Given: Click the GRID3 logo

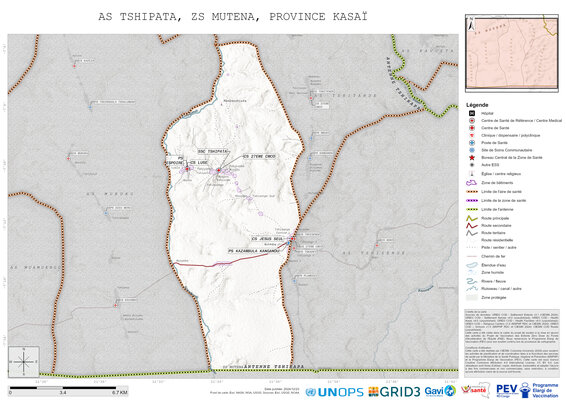Looking at the screenshot, I should [x=394, y=391].
